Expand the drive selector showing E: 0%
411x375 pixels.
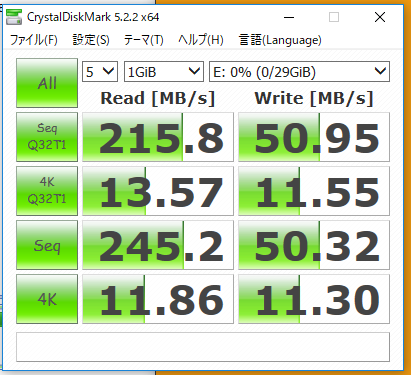299,71
